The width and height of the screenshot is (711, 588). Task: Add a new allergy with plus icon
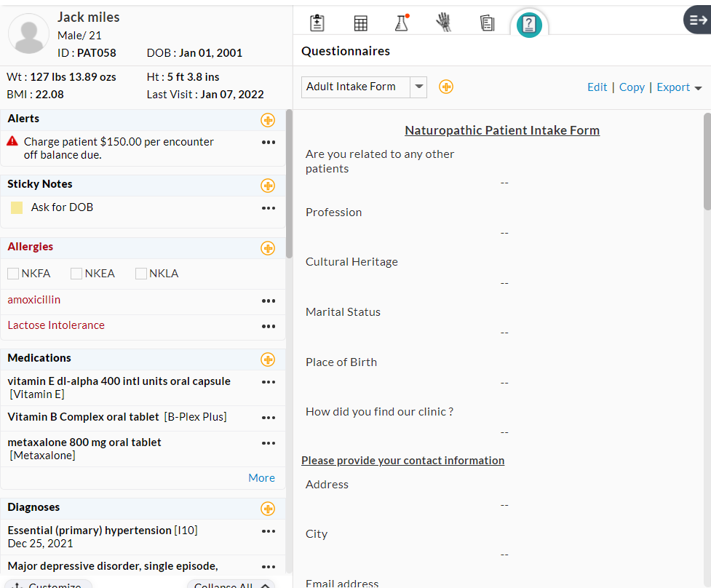[268, 248]
